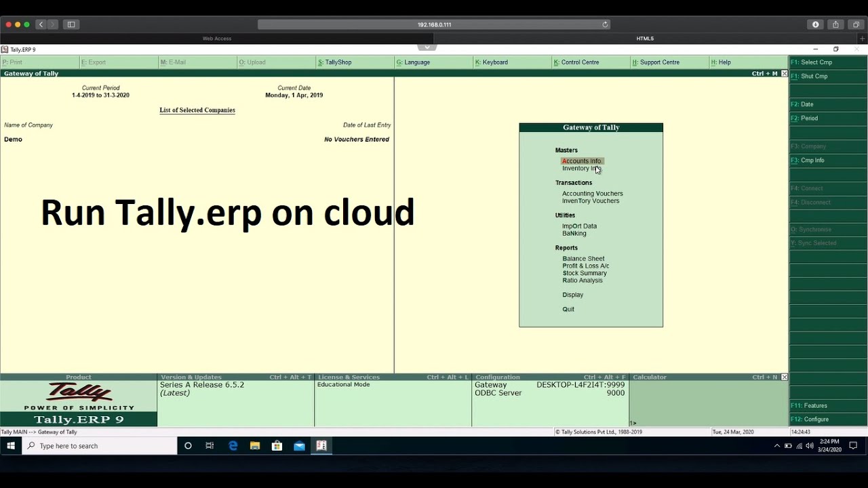
Task: Open the Windows Start menu
Action: [11, 446]
